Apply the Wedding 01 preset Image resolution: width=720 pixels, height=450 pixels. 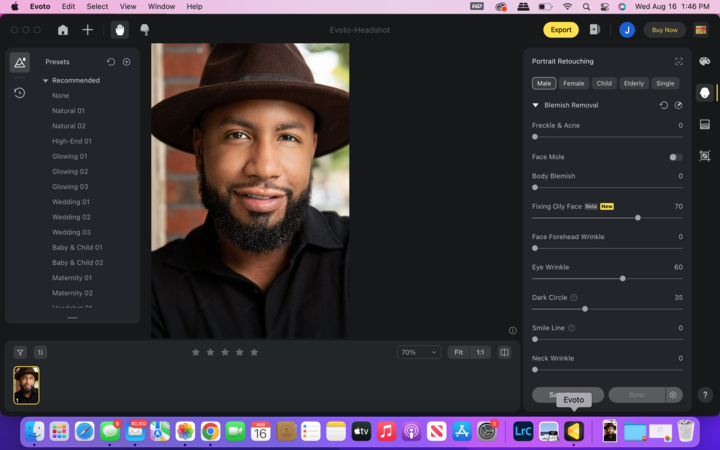(71, 202)
